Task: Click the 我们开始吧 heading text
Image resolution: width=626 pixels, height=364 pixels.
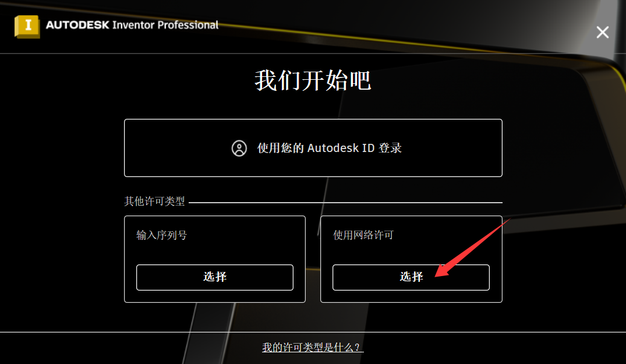Action: tap(313, 80)
